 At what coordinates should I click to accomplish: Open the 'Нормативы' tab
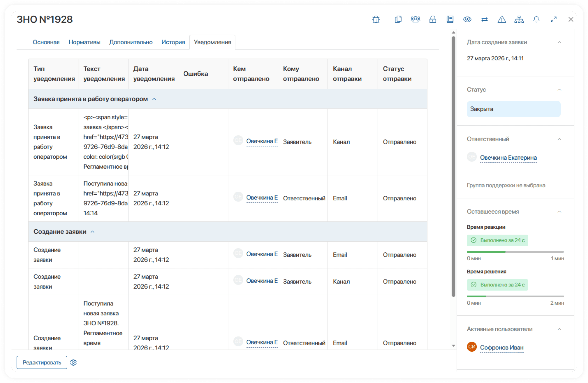(85, 42)
